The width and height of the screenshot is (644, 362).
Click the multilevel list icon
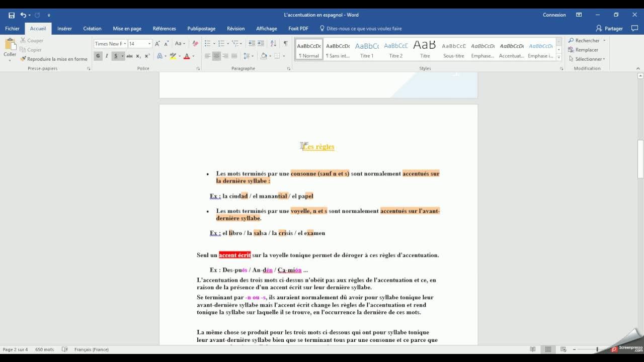click(x=235, y=44)
